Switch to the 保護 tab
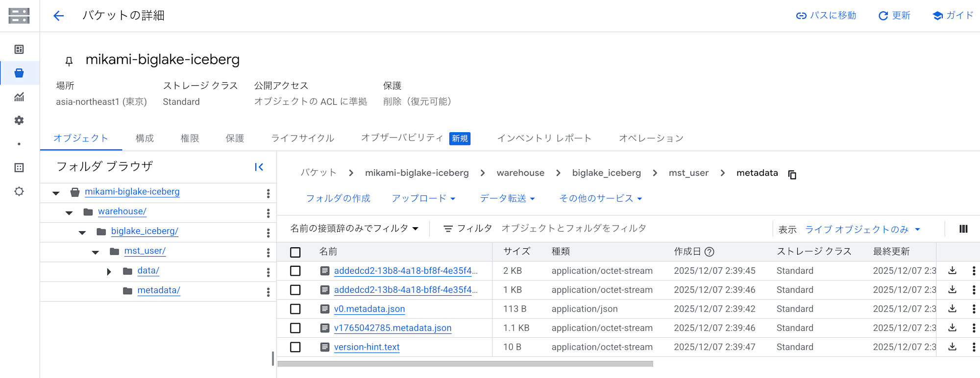 [235, 139]
